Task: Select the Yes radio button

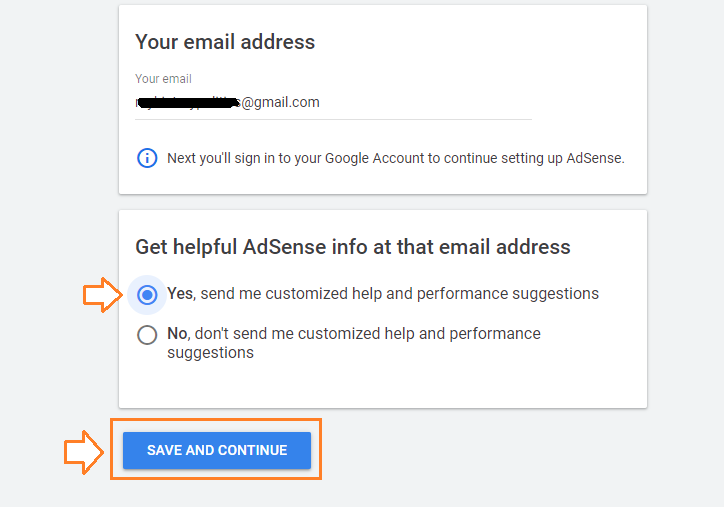Action: pos(147,295)
